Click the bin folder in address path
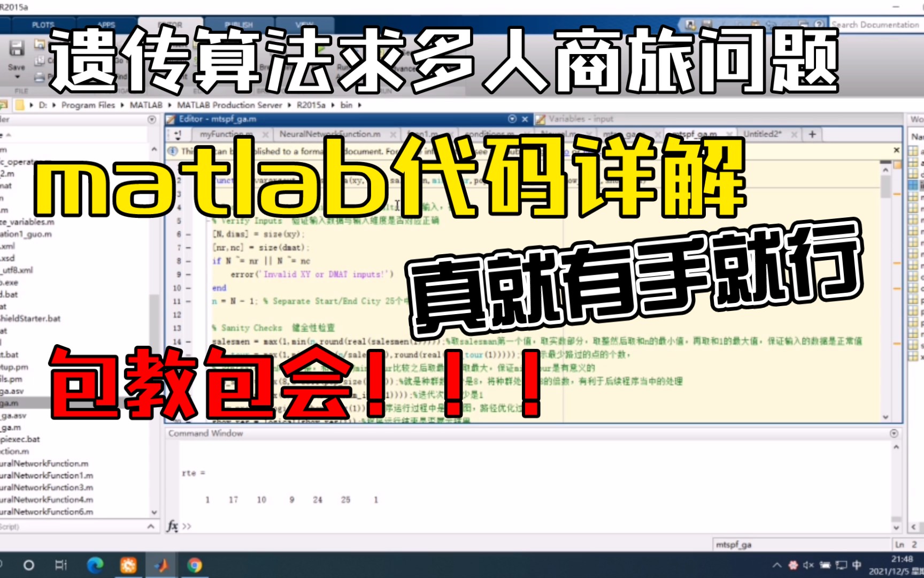 pos(346,105)
